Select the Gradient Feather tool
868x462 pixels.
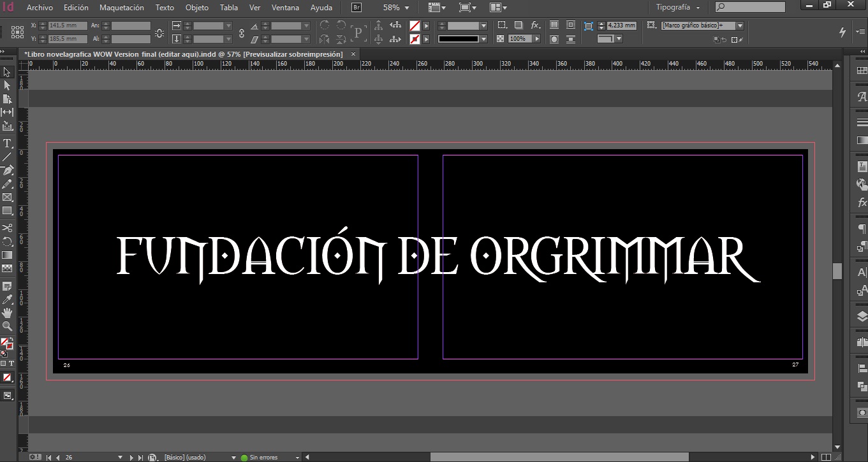pyautogui.click(x=8, y=268)
